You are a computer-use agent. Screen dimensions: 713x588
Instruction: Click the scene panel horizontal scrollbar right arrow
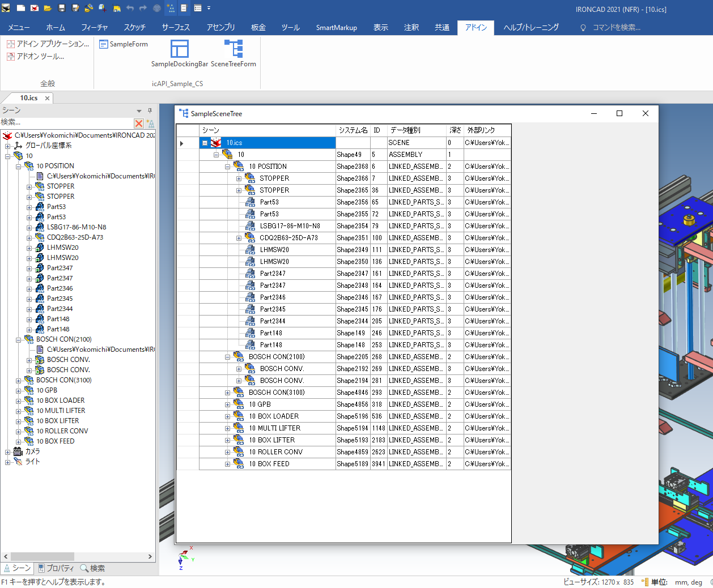[x=150, y=556]
